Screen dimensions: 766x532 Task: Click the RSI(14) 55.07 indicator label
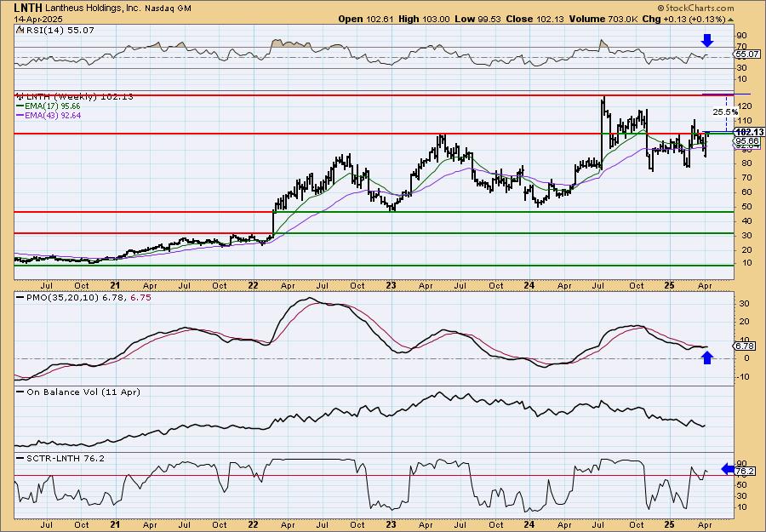coord(60,30)
